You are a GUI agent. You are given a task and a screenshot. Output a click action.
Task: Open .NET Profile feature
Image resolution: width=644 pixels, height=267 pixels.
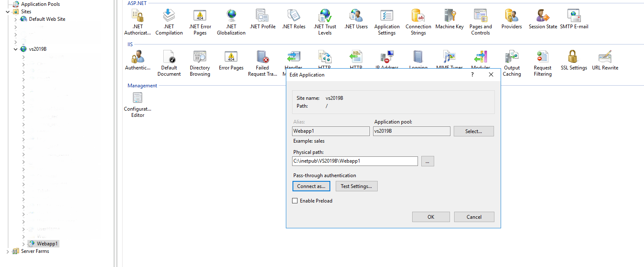(x=263, y=19)
